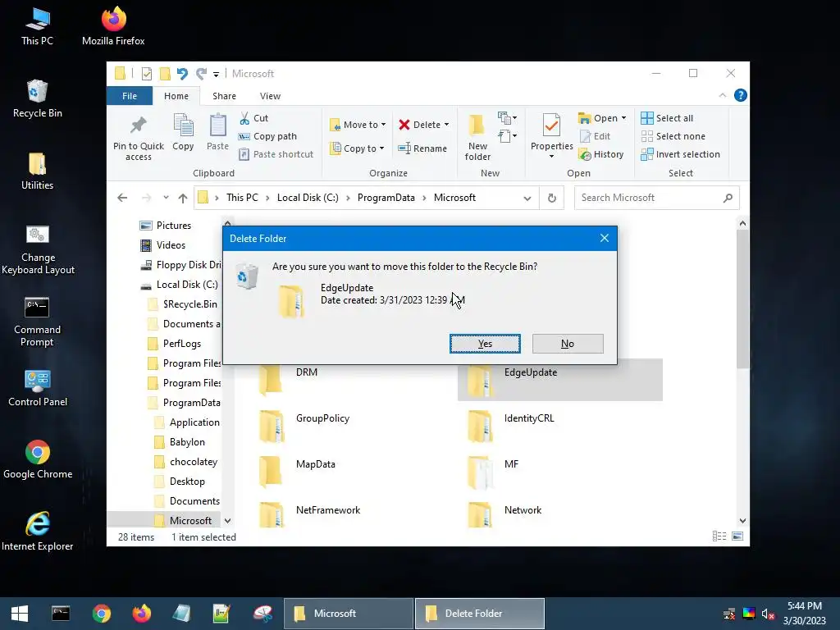Viewport: 840px width, 630px height.
Task: Switch to the Share ribbon tab
Action: click(x=224, y=96)
